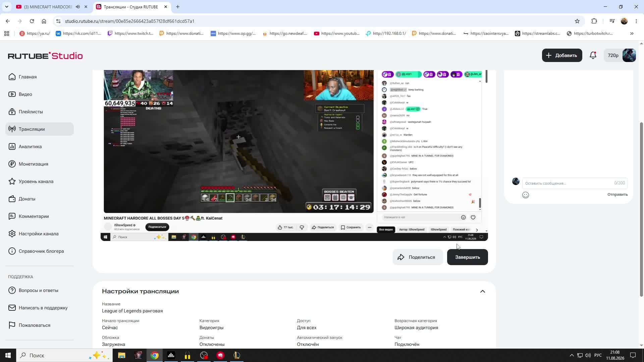Click the chat message input field
The height and width of the screenshot is (362, 644).
pos(575,183)
